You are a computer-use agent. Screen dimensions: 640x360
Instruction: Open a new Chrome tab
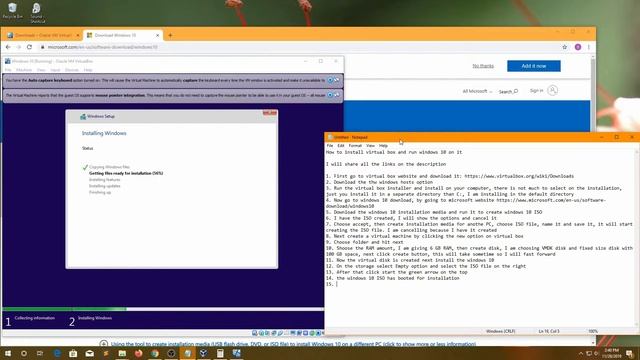point(170,36)
